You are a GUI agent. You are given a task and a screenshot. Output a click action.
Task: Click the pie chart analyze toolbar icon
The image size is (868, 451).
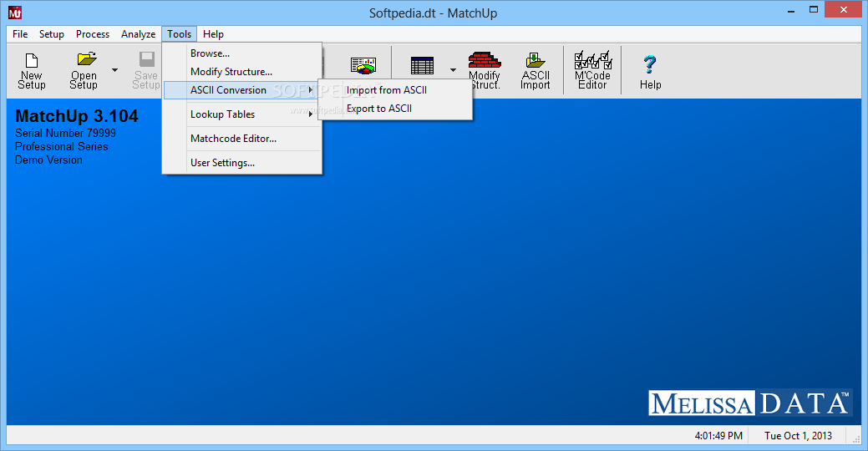point(363,66)
